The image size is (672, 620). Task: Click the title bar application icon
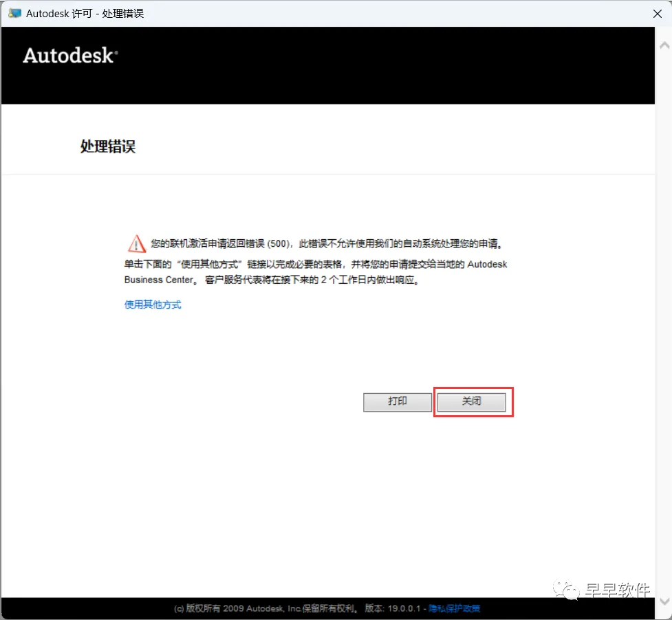(14, 13)
